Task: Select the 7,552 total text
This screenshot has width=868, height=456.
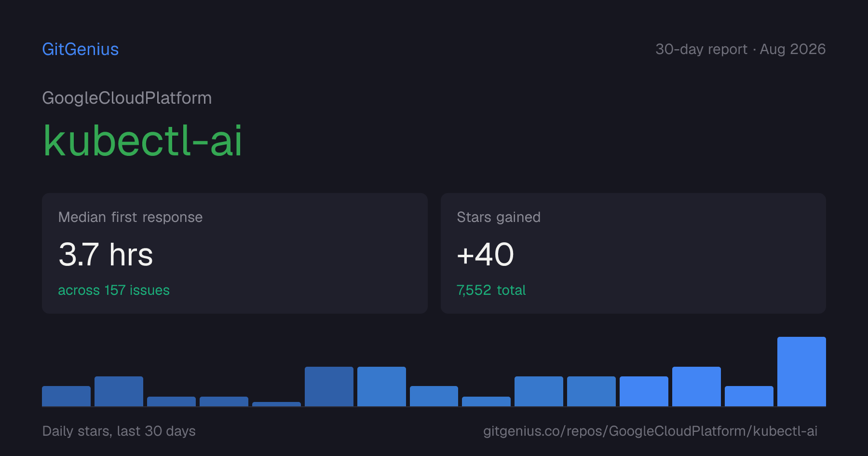Action: 491,290
